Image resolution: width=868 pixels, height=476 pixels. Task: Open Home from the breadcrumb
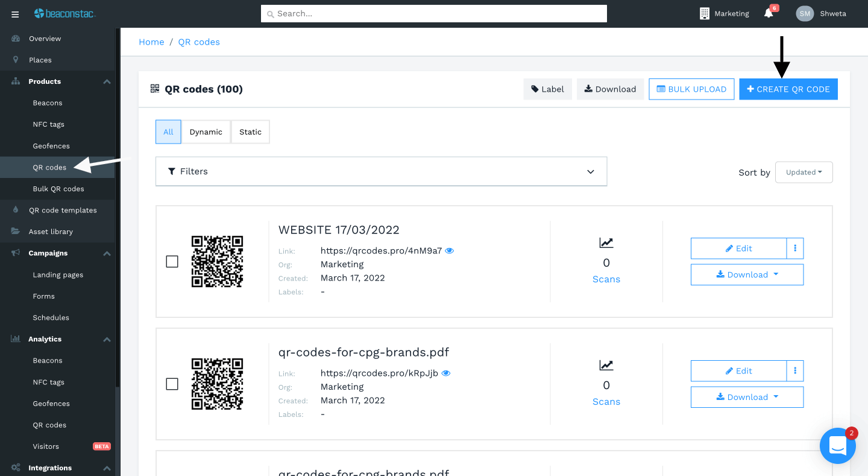tap(151, 42)
